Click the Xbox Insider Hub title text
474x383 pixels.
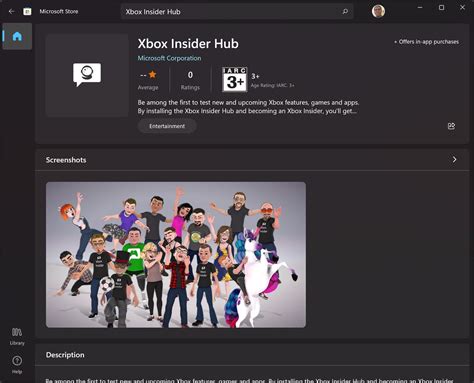coord(188,44)
